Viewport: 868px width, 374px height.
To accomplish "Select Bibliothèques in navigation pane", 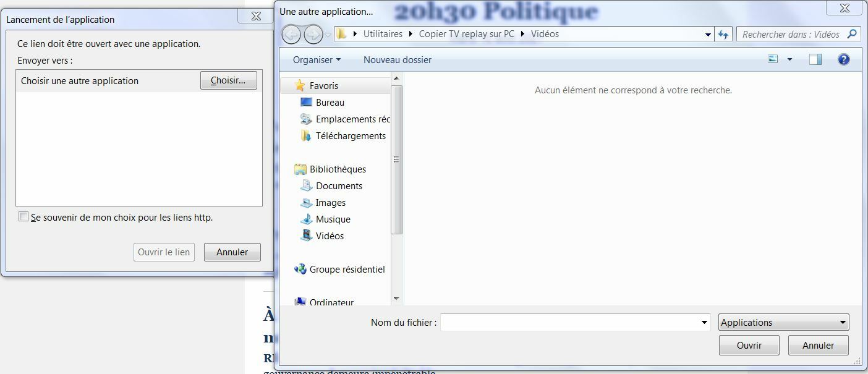I will pos(338,169).
